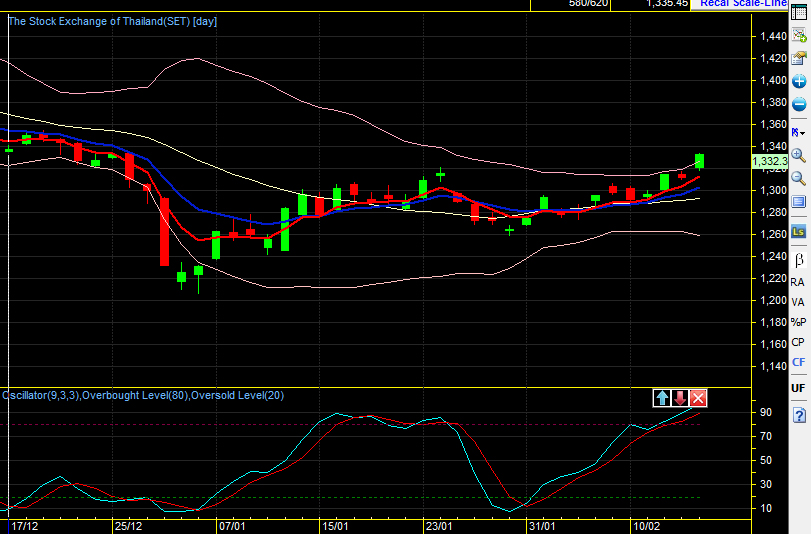Click the blue list panel icon
The width and height of the screenshot is (811, 534).
[799, 202]
